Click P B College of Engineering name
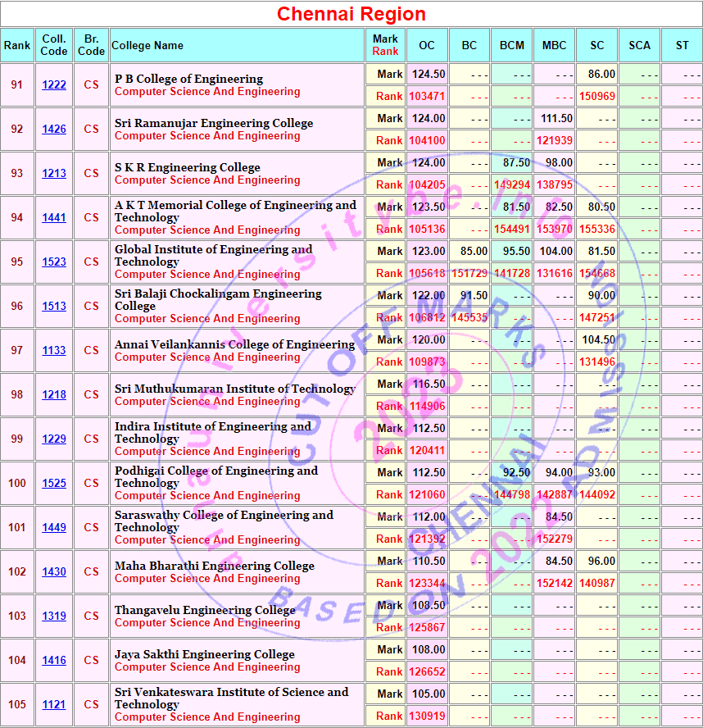The height and width of the screenshot is (728, 703). (x=188, y=79)
